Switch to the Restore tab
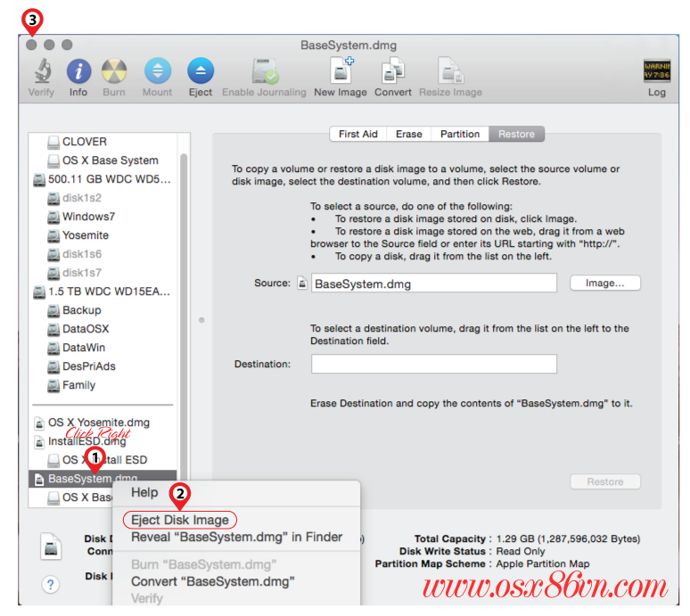Screen dimensions: 690x616 [516, 135]
